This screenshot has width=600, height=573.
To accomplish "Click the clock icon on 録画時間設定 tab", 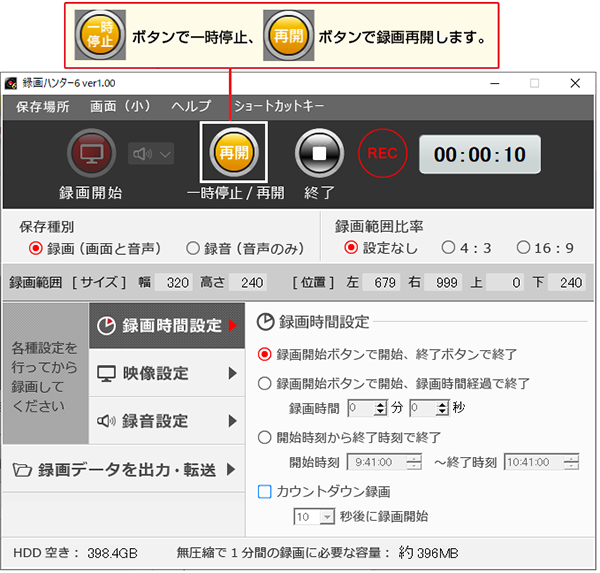I will (106, 326).
